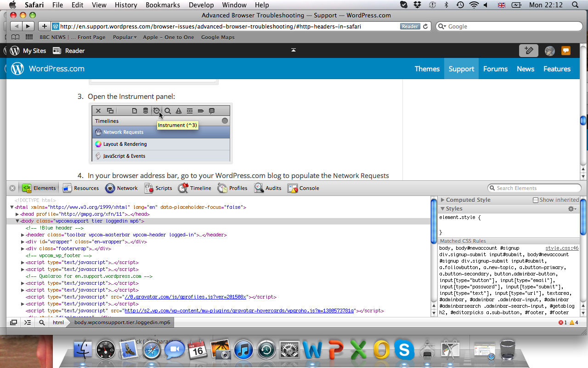Expand the Computed Style section
The image size is (588, 368).
coord(443,200)
